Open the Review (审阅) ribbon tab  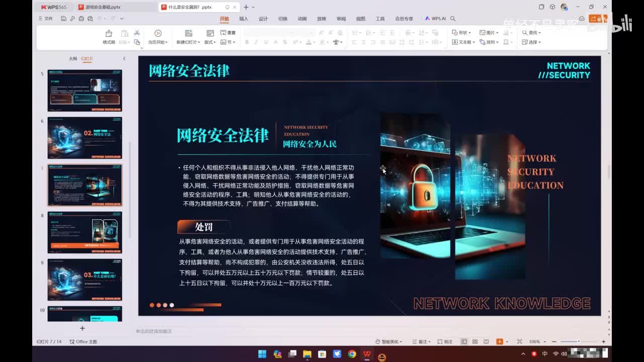click(341, 19)
